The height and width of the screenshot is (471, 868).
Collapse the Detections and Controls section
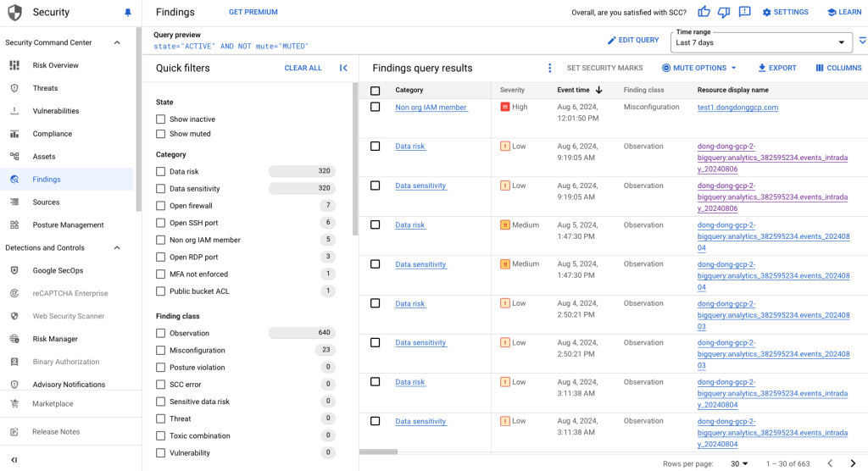117,248
